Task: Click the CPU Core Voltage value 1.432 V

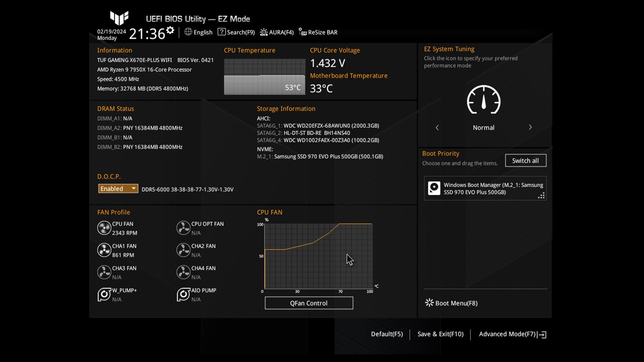Action: click(327, 63)
